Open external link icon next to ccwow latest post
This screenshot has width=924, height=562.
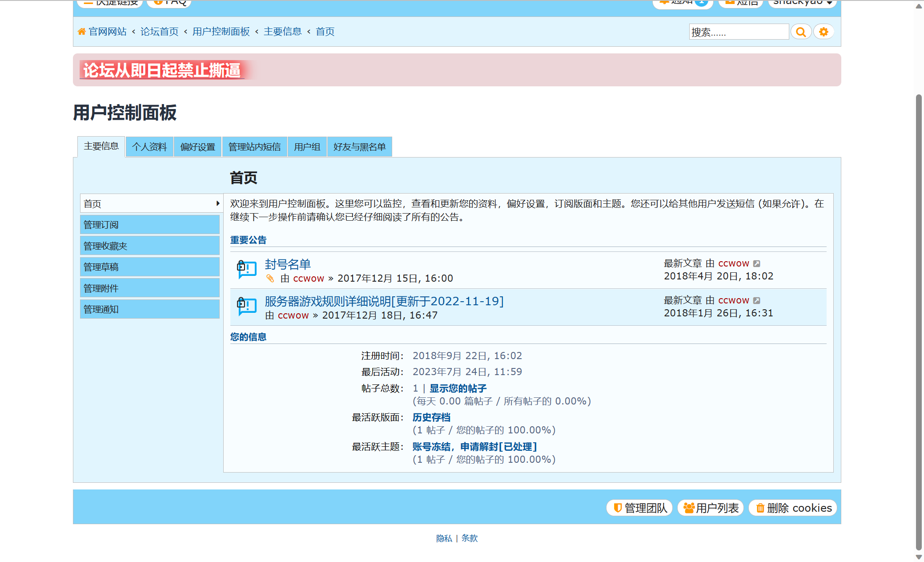tap(757, 263)
